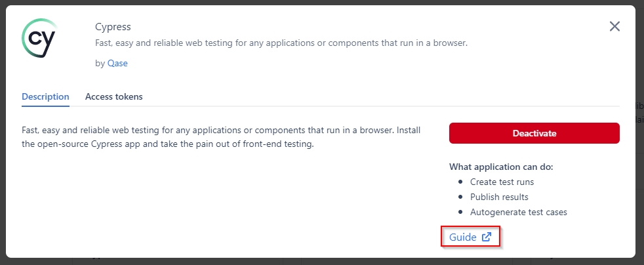
Task: Click the 'by' label before Qase
Action: pos(100,64)
